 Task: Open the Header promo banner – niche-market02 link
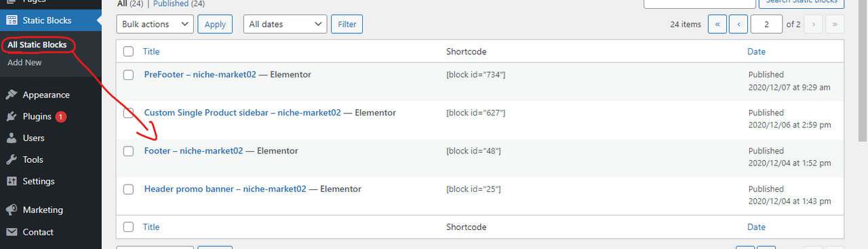coord(225,189)
